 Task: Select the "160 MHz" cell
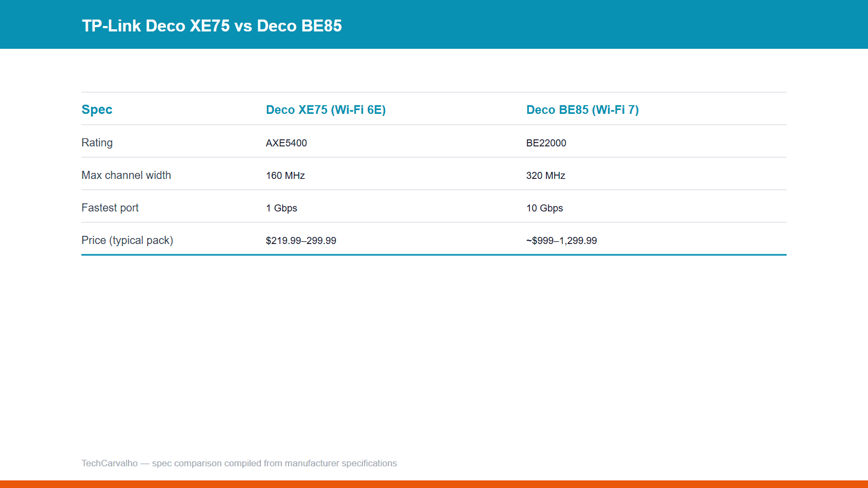pos(285,176)
